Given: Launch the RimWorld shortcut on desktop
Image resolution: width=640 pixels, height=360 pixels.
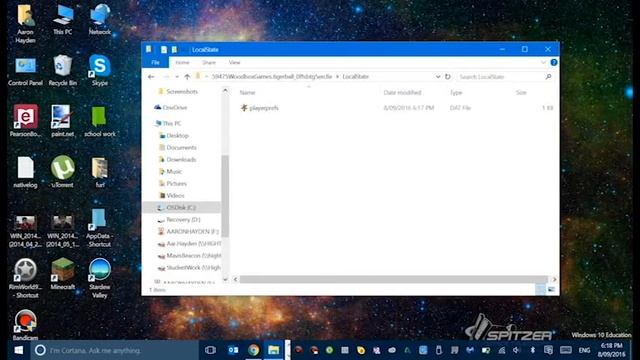Looking at the screenshot, I should click(25, 279).
